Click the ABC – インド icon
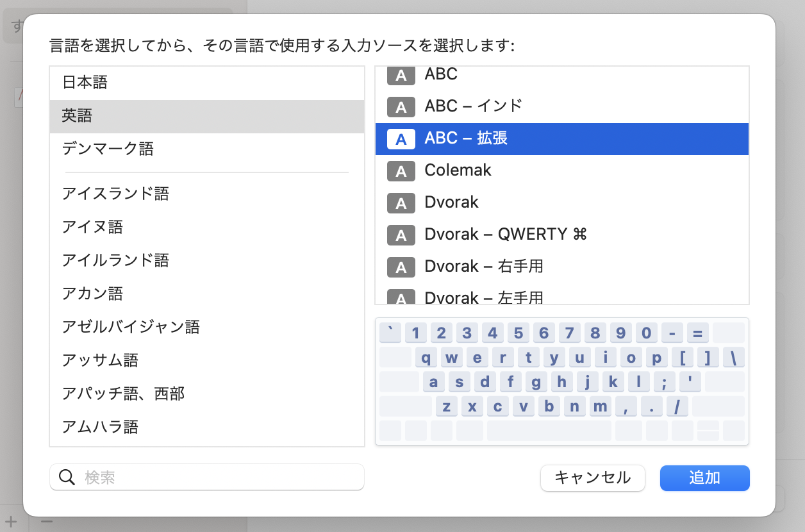Viewport: 805px width, 532px height. click(x=401, y=107)
